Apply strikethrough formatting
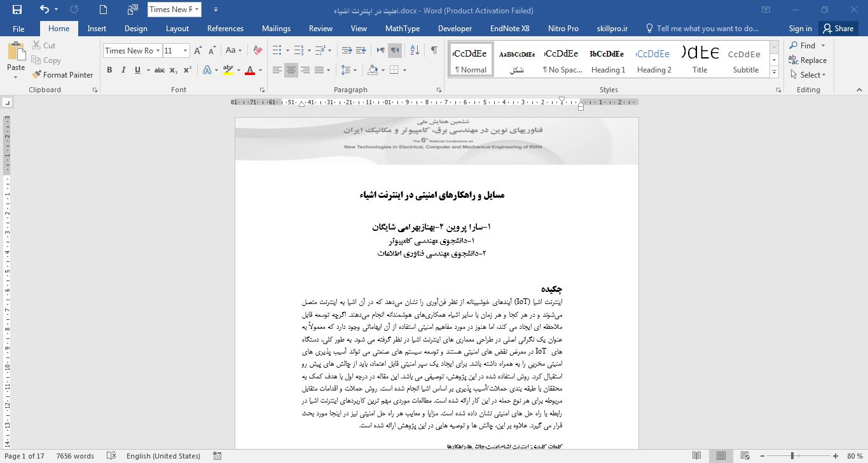The width and height of the screenshot is (868, 463). (x=160, y=70)
